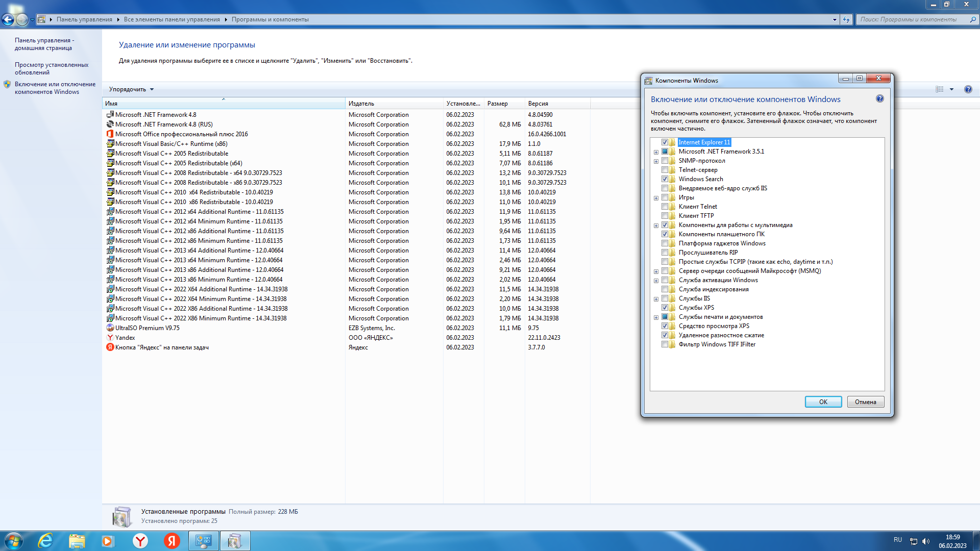Expand the Игры tree node
Viewport: 980px width, 551px height.
click(656, 198)
